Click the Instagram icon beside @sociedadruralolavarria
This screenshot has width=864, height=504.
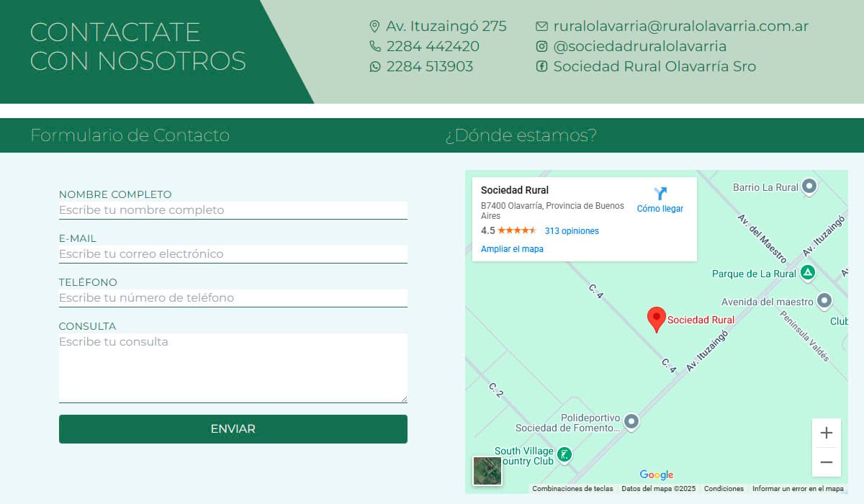[541, 47]
